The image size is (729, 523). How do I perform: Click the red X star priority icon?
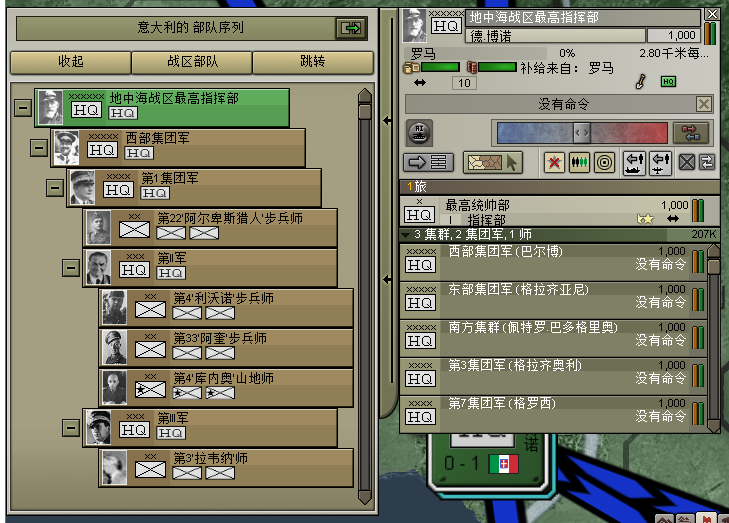click(554, 163)
